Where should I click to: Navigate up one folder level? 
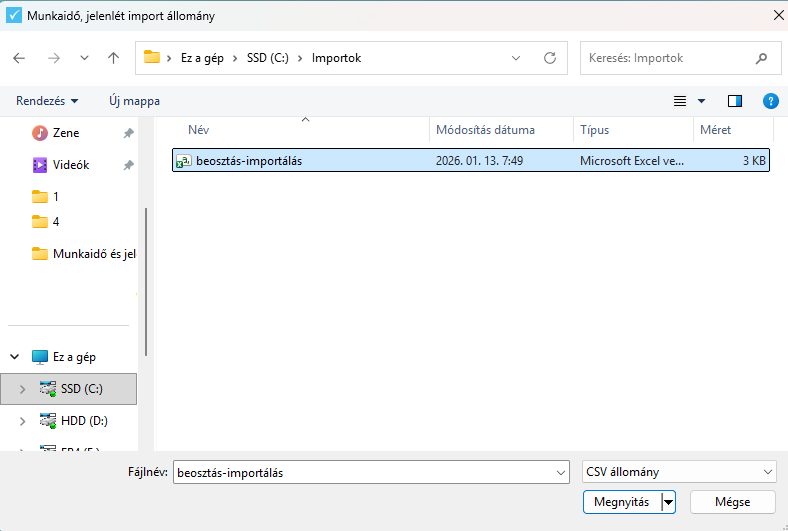(x=113, y=58)
